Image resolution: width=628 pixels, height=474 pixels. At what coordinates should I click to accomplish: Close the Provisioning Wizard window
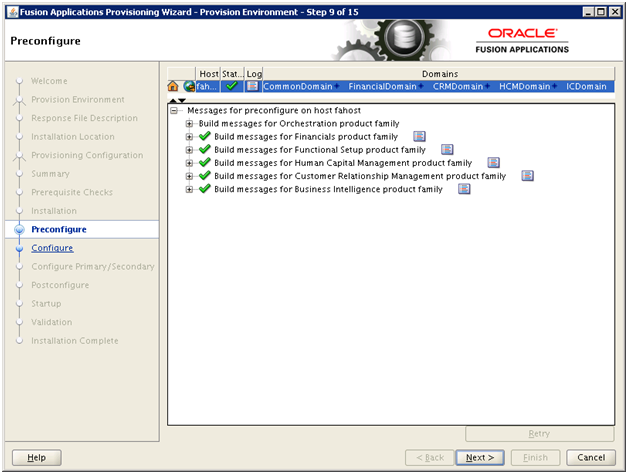(x=614, y=12)
